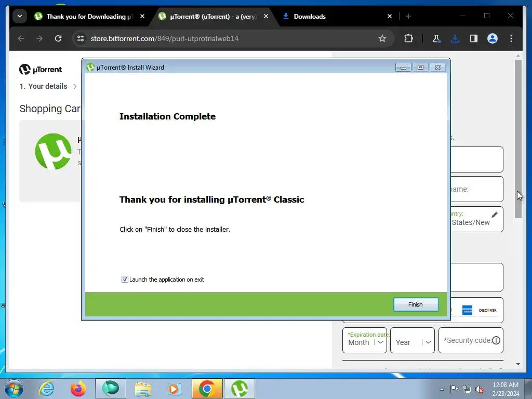Click the µTorrent logo on store page
The image size is (532, 399).
(x=41, y=69)
